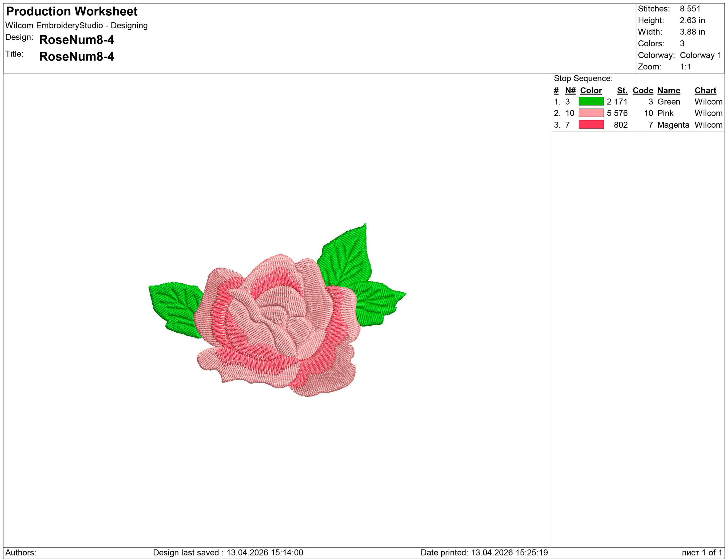Click the Magenta thread name
The image size is (728, 560).
673,125
